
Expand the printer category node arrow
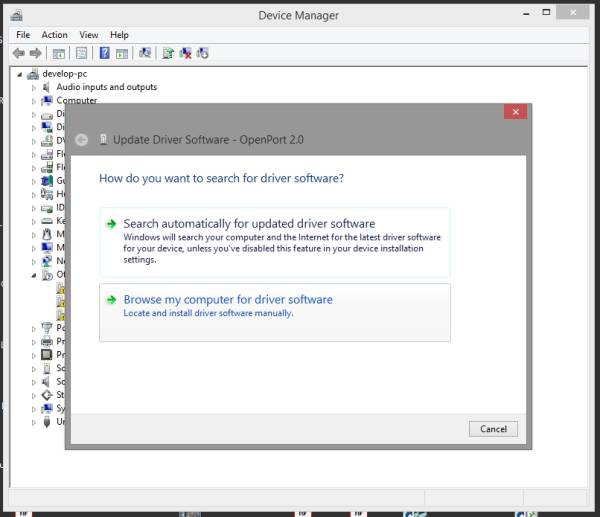click(34, 342)
